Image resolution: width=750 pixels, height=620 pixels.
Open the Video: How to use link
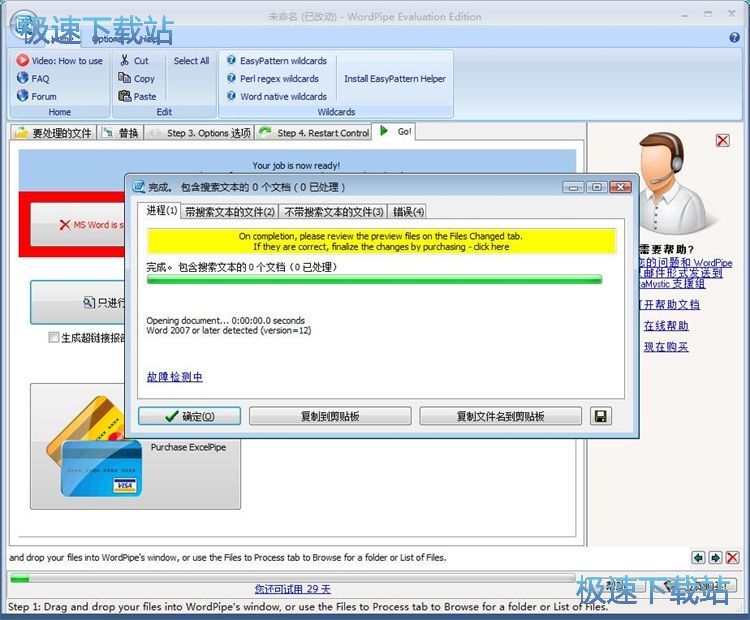tap(59, 61)
